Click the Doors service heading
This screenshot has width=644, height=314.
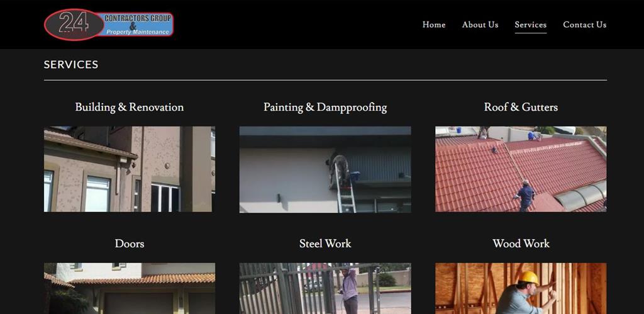[x=130, y=244]
